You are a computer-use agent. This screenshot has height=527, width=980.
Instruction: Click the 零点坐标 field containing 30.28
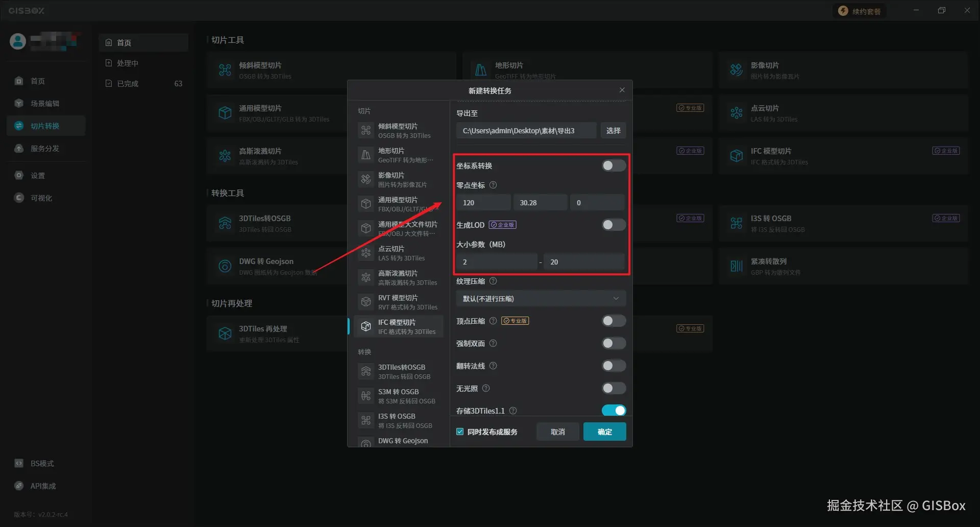click(x=541, y=202)
